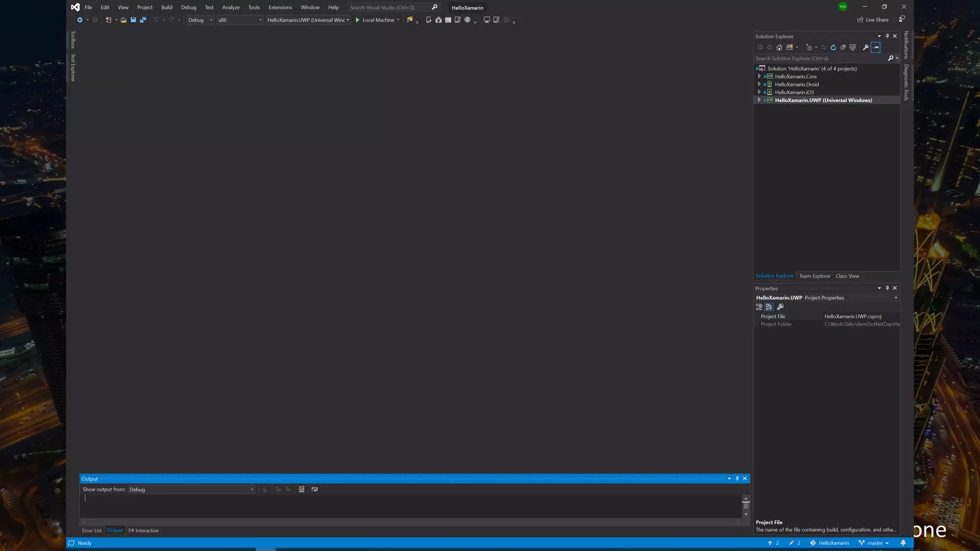Click the Search Visual Studio box
The width and height of the screenshot is (980, 551).
pos(388,7)
